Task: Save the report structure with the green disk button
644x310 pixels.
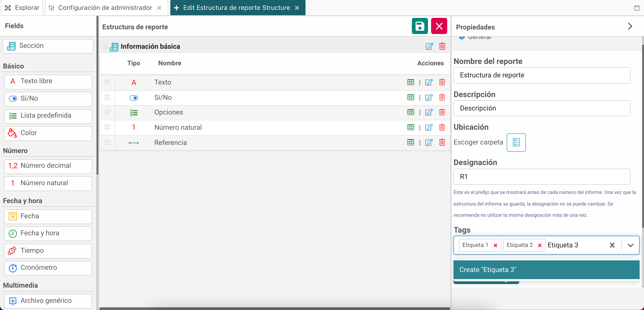Action: (419, 26)
